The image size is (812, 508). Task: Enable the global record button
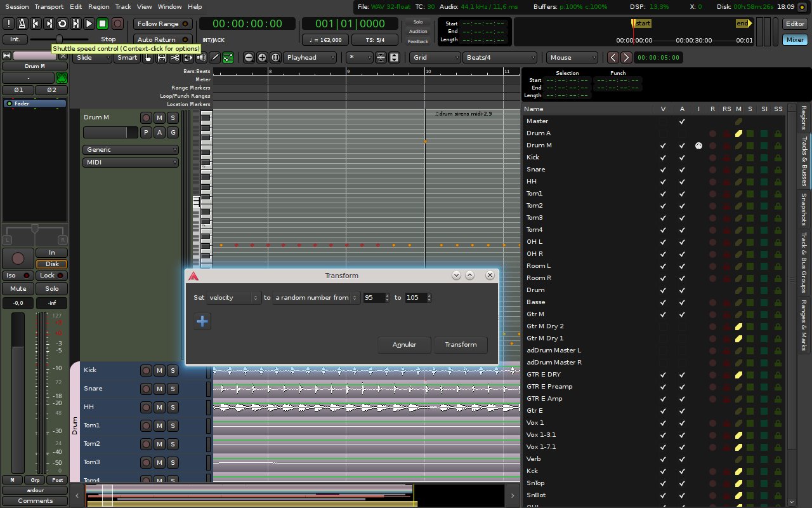point(117,23)
